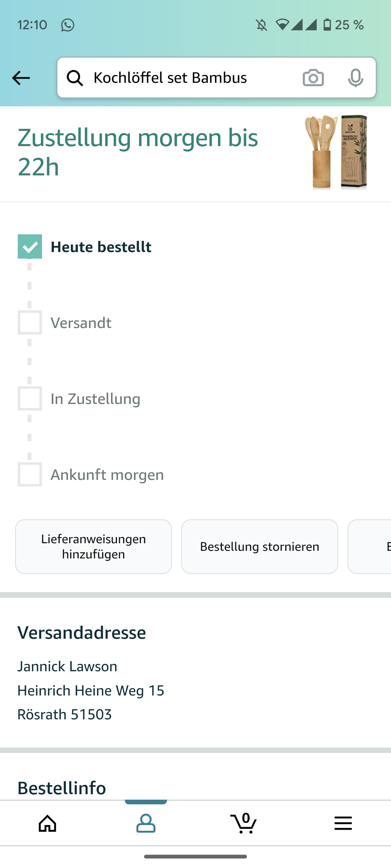Viewport: 391px width, 868px height.
Task: Open the hamburger menu tab
Action: [343, 824]
